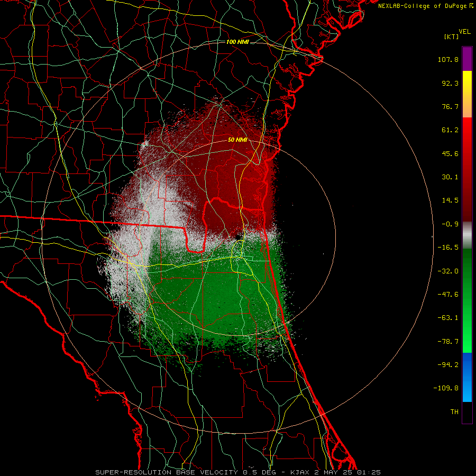Click the Super-Resolution Base Velocity caption

click(238, 472)
